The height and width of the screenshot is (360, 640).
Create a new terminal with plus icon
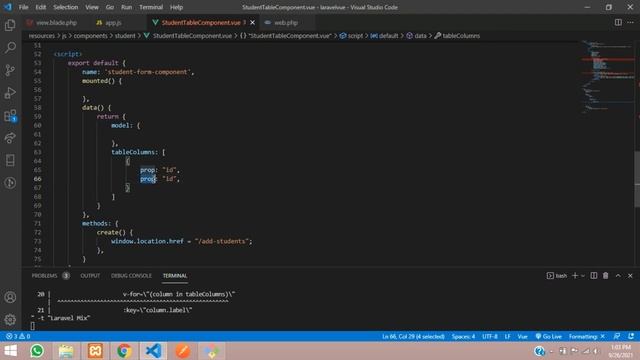click(x=575, y=276)
